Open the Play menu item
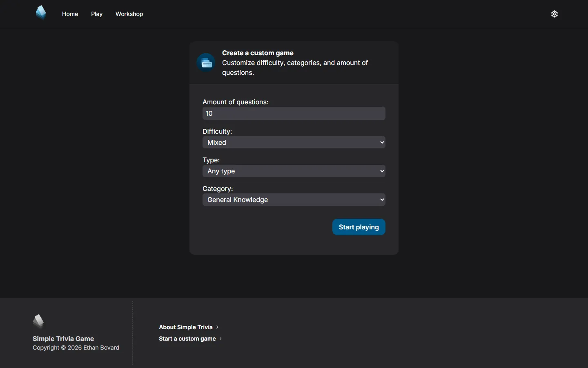The image size is (588, 368). pos(97,14)
